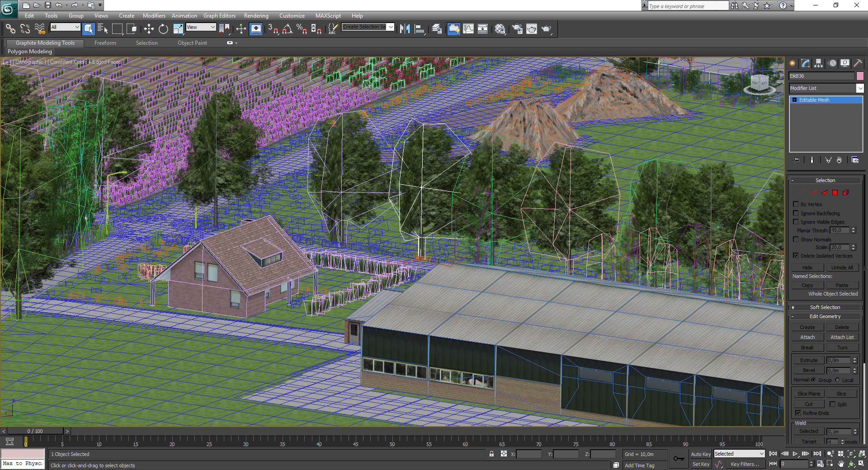The height and width of the screenshot is (470, 868).
Task: Toggle the Percent Snap button
Action: pyautogui.click(x=302, y=29)
